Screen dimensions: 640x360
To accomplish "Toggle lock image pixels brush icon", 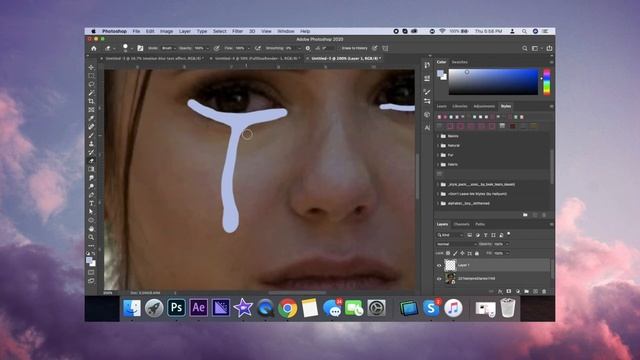I will pyautogui.click(x=455, y=253).
